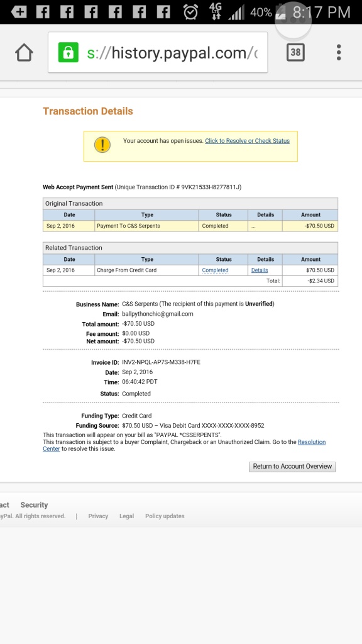
Task: Tap the battery status icon
Action: tap(280, 11)
